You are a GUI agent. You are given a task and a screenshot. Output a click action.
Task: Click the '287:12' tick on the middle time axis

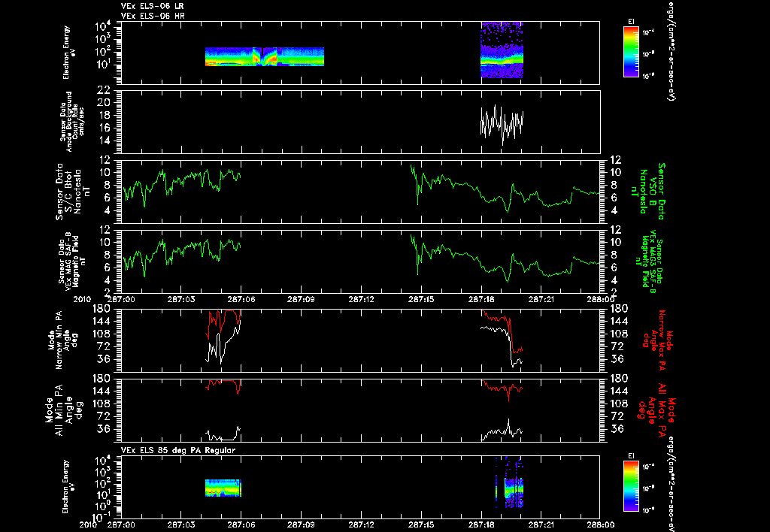point(362,299)
